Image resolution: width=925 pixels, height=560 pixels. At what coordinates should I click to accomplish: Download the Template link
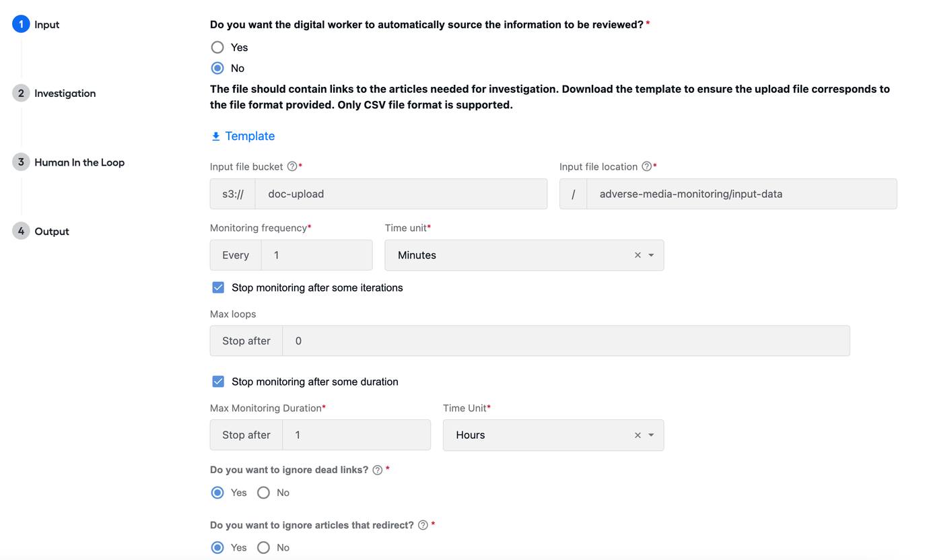pos(250,136)
